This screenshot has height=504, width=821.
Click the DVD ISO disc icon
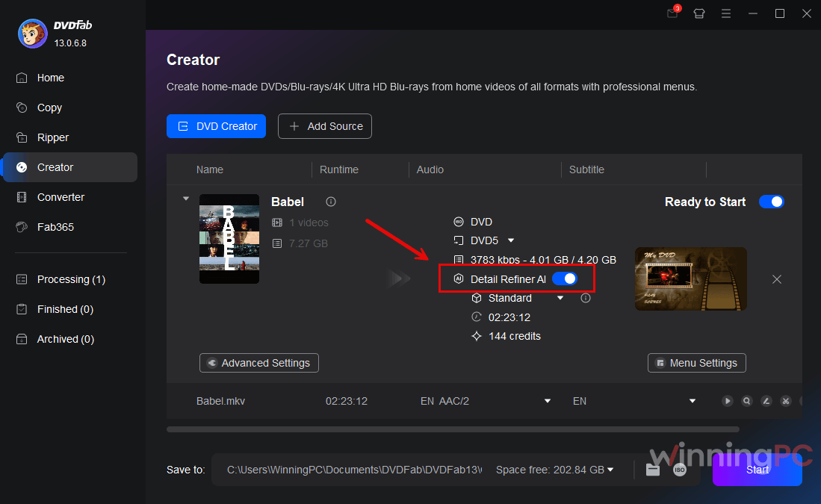[459, 222]
